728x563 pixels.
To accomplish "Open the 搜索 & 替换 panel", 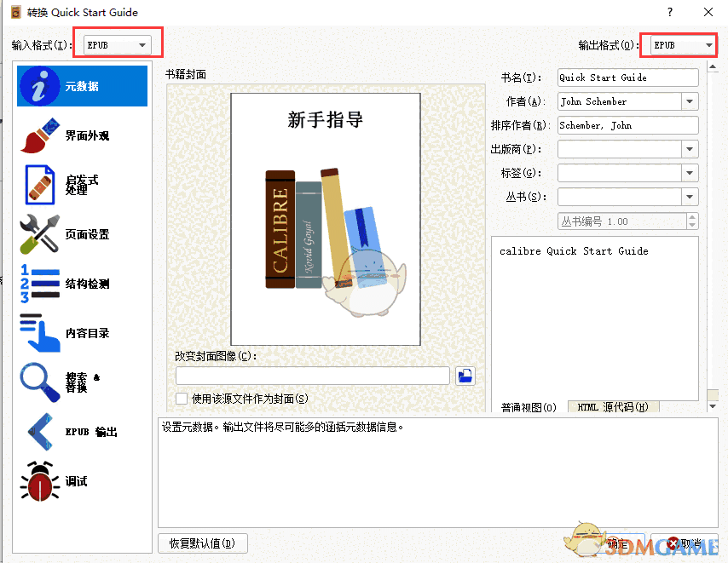I will tap(81, 382).
